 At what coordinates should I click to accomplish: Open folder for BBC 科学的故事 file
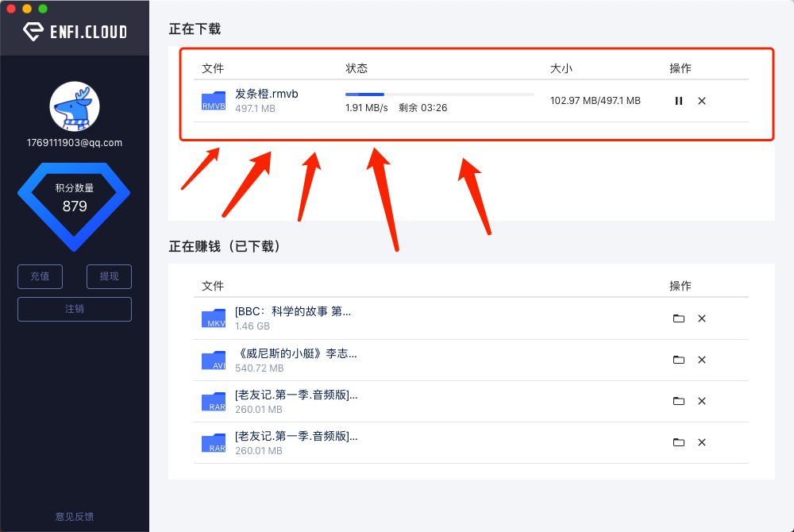click(x=679, y=318)
